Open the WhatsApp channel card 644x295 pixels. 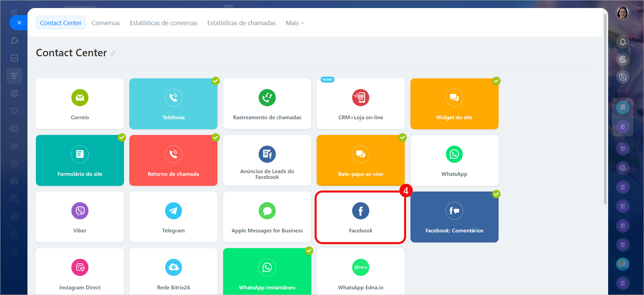[454, 160]
